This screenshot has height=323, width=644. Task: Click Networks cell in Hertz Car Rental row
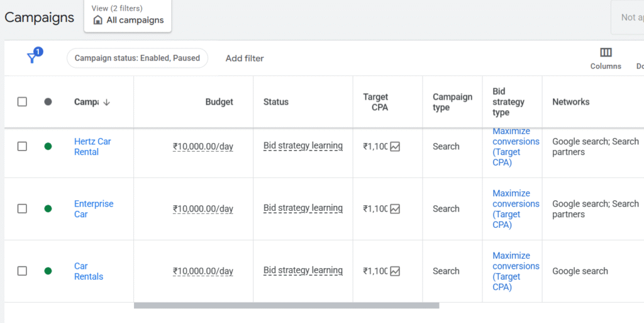click(595, 147)
